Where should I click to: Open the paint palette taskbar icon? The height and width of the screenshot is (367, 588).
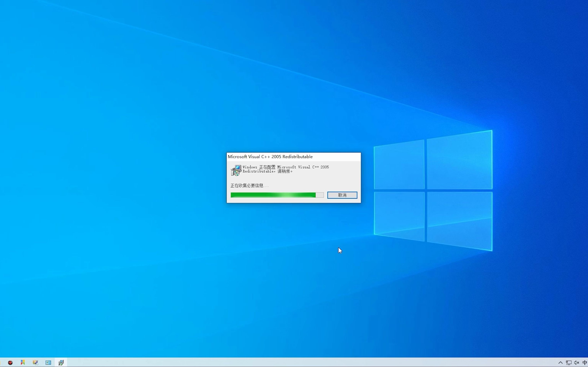tap(35, 363)
